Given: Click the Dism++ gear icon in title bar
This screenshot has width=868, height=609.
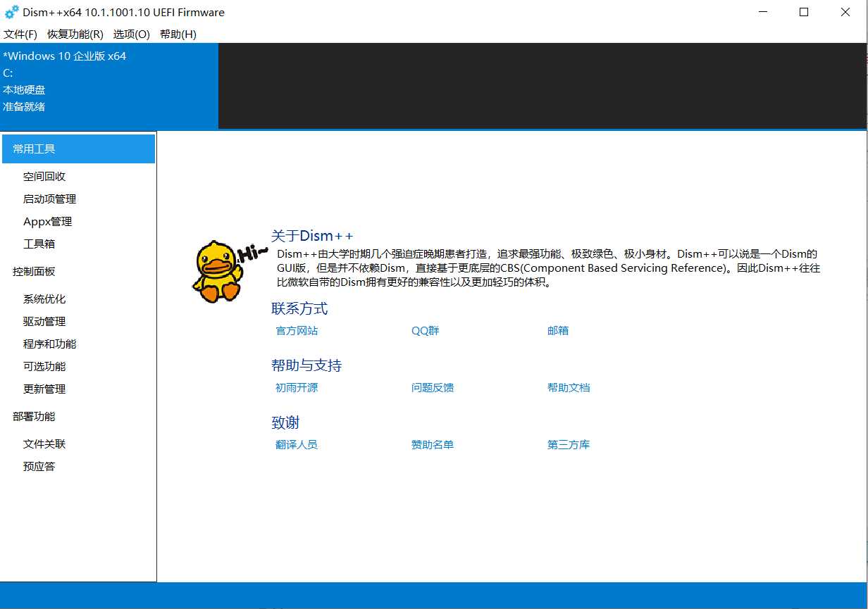Looking at the screenshot, I should click(x=11, y=12).
